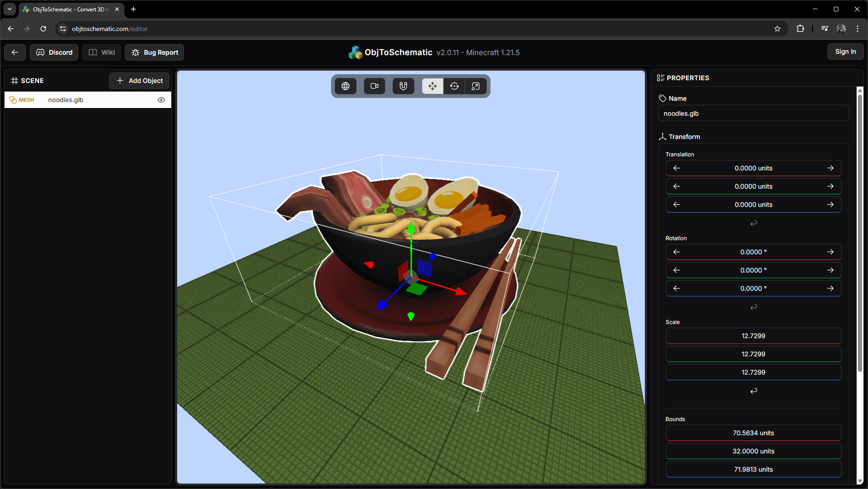The height and width of the screenshot is (489, 868).
Task: Click the camera icon in viewport toolbar
Action: click(x=374, y=86)
